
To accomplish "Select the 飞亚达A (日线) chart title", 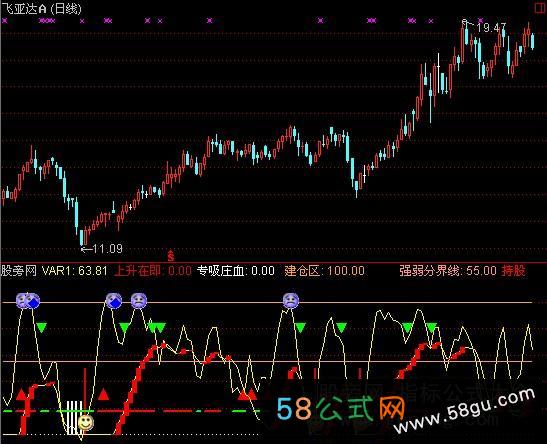I will click(x=42, y=8).
